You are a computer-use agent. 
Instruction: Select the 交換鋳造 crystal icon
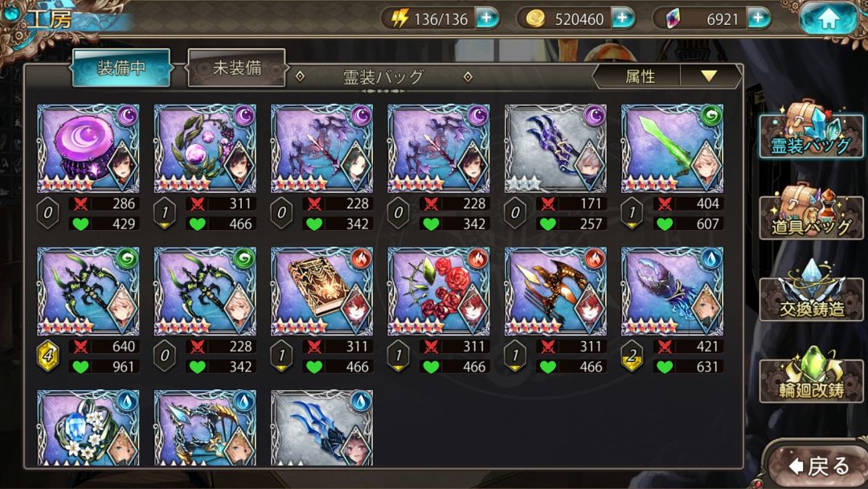pos(811,290)
